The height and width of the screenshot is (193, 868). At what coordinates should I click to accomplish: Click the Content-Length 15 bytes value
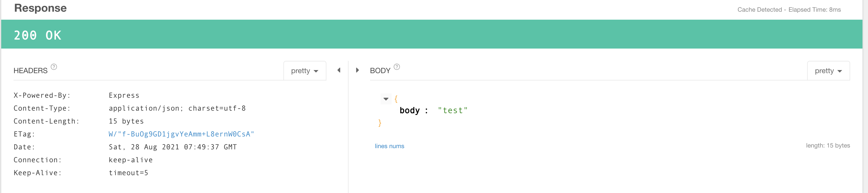126,121
